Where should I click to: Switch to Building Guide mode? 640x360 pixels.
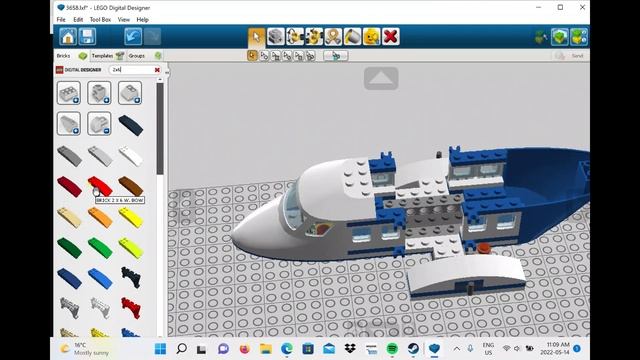[x=579, y=37]
